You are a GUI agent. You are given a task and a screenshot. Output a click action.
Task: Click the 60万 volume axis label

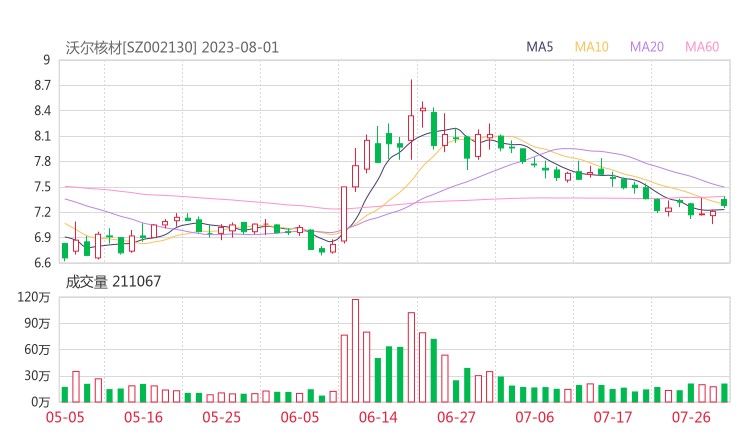tap(37, 350)
